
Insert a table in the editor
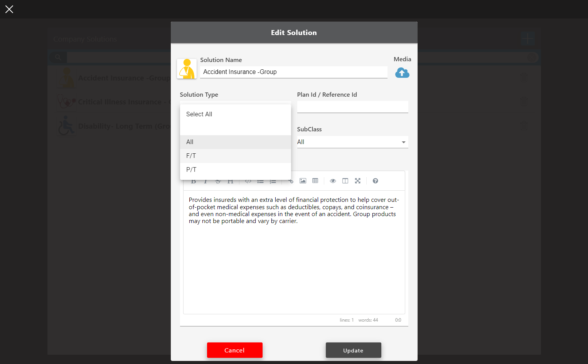click(315, 181)
